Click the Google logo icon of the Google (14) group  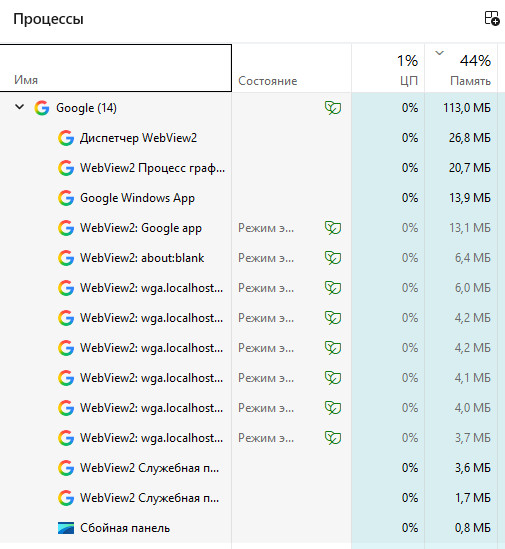click(42, 108)
